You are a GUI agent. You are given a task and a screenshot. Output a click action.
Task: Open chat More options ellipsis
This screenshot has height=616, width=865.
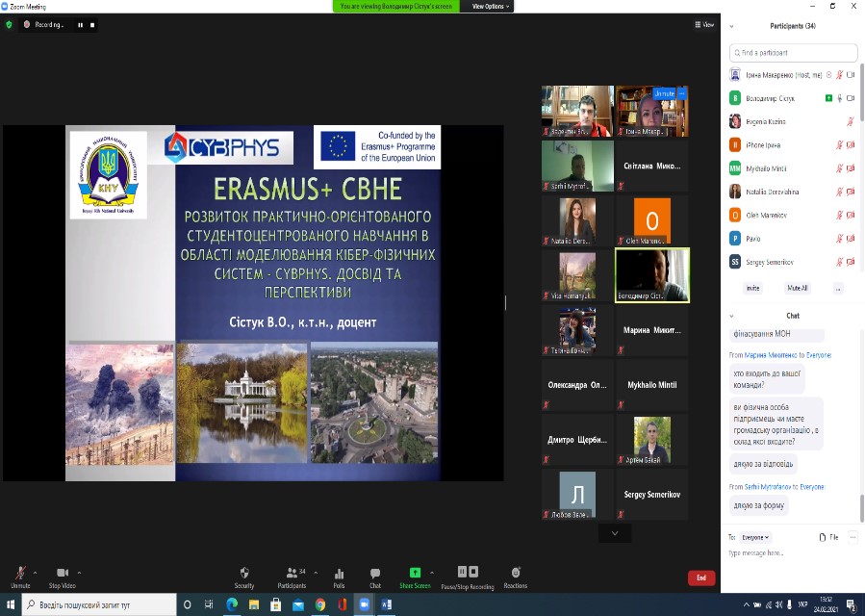tap(852, 537)
